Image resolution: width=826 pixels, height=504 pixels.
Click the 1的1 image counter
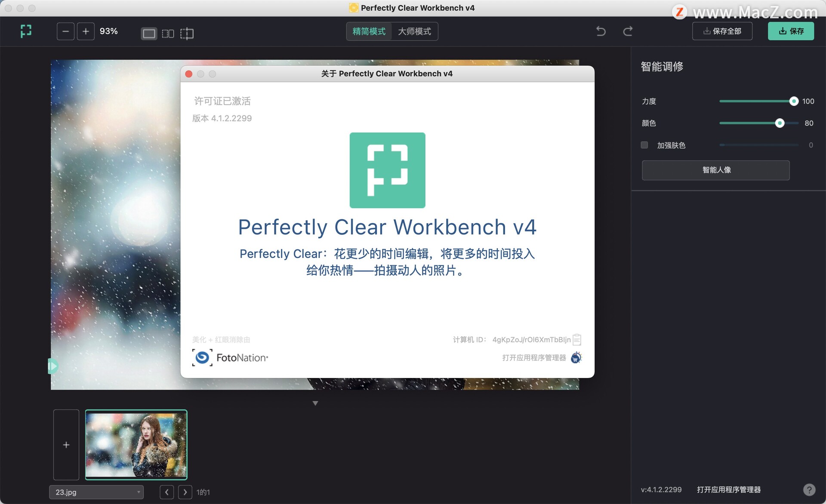203,492
